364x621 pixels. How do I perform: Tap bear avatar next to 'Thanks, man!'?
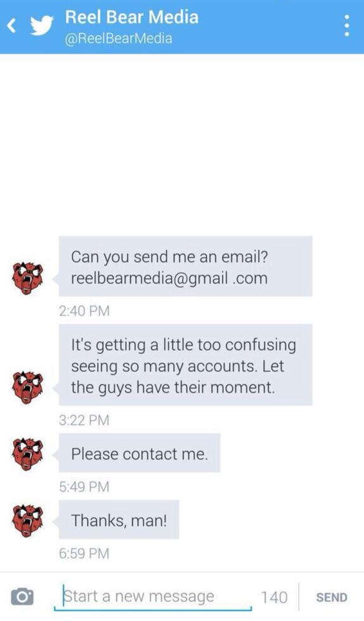pos(27,521)
